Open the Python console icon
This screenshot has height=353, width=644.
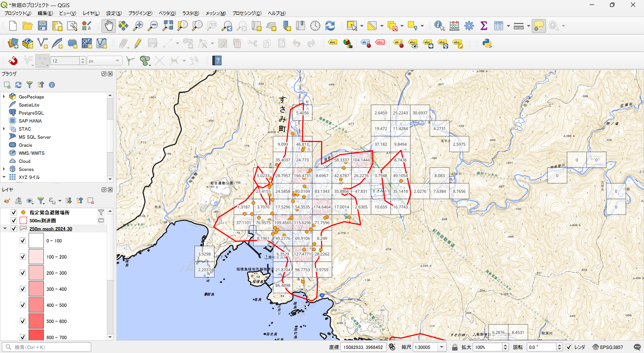tap(487, 43)
